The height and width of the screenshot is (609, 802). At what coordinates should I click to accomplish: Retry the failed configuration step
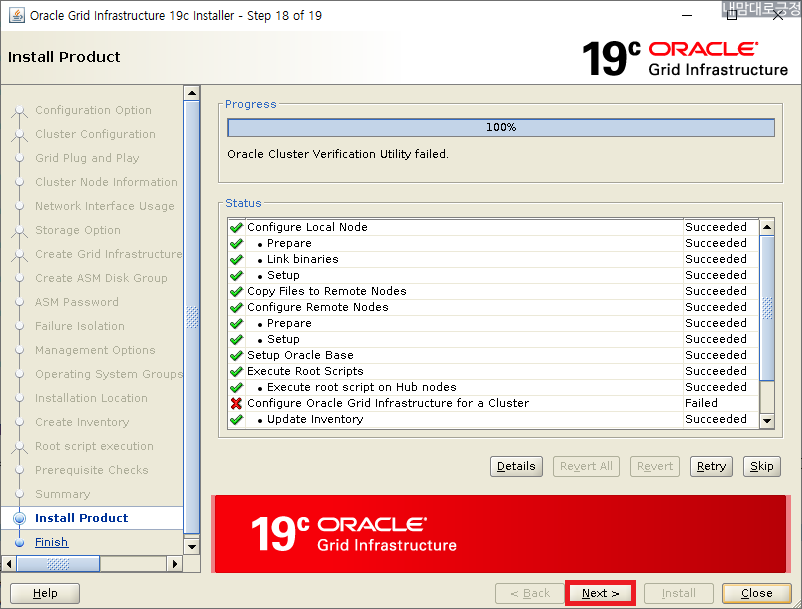[x=711, y=466]
